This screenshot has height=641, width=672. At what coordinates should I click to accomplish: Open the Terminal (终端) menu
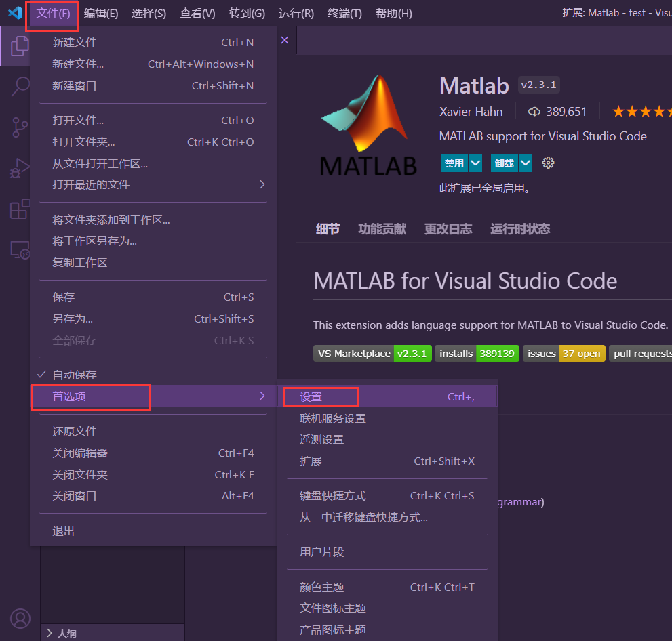[344, 14]
